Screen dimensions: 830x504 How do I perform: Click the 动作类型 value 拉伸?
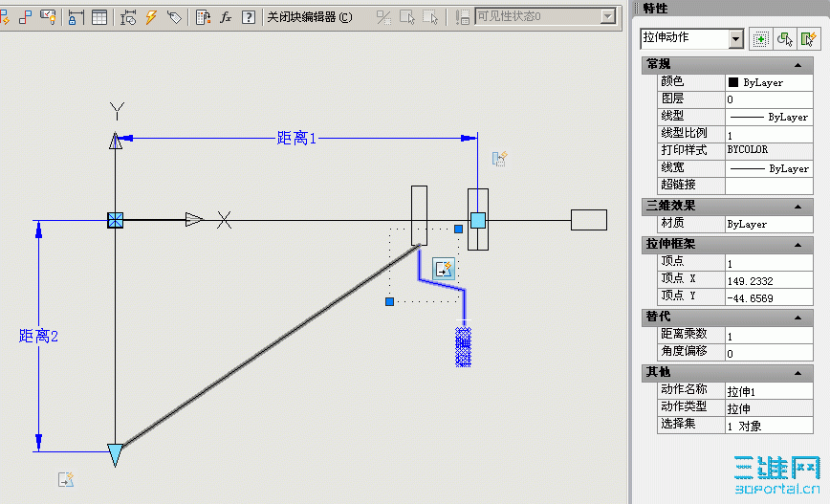769,408
